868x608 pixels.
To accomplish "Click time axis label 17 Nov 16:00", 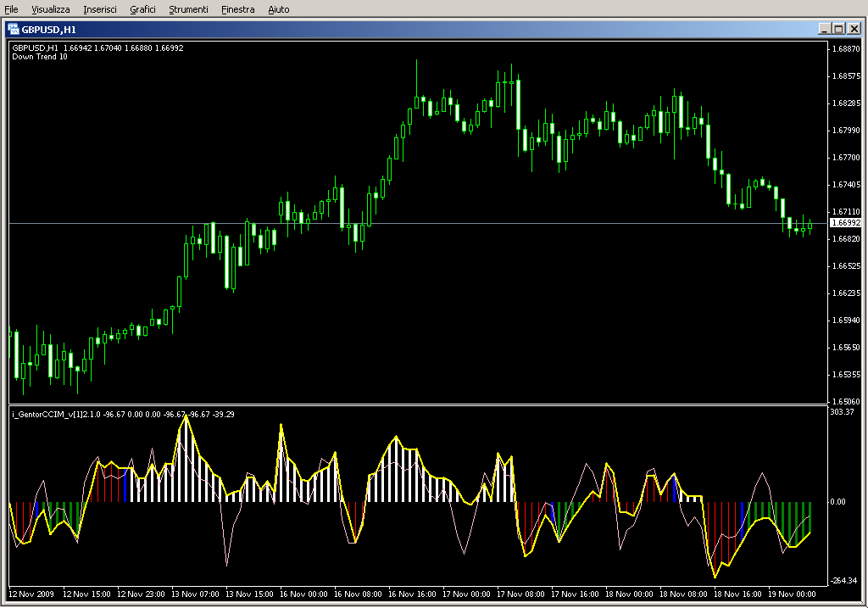I will tap(575, 594).
